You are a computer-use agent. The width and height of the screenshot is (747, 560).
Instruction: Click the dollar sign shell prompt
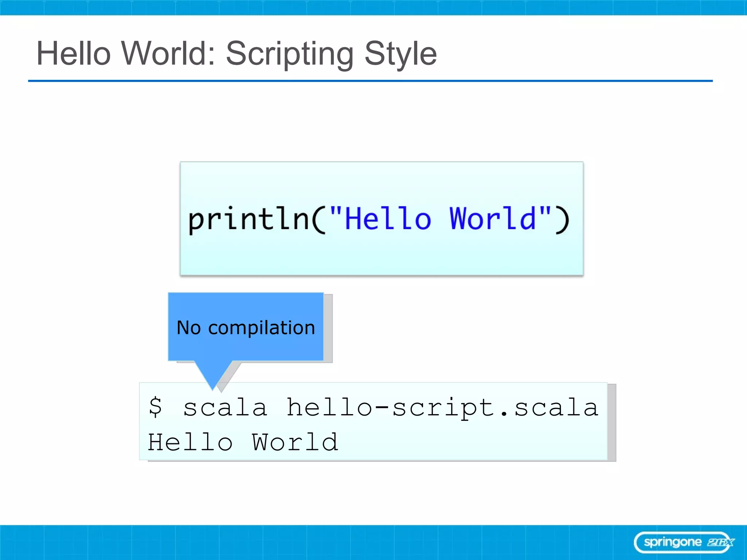(155, 407)
